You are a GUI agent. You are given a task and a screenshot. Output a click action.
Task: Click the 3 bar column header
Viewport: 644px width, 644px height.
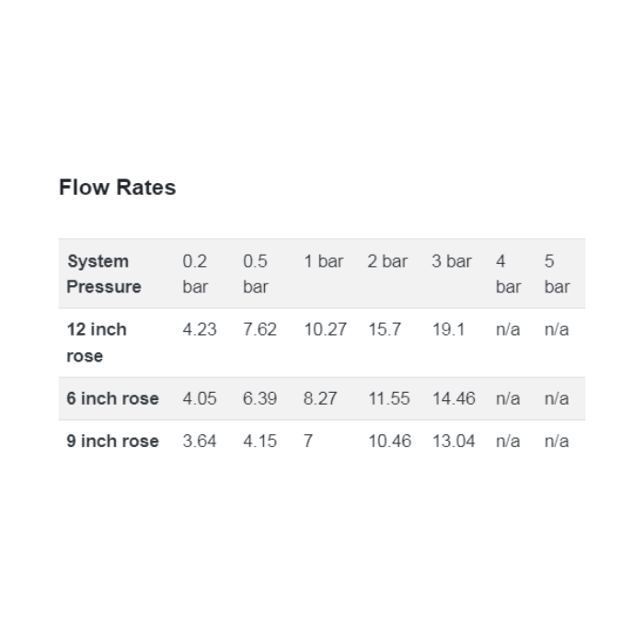click(x=452, y=261)
